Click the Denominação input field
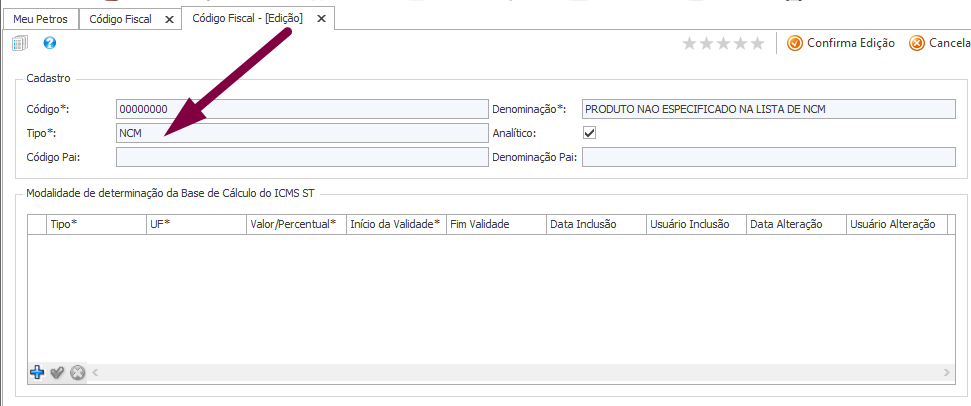This screenshot has width=971, height=406. (x=769, y=109)
